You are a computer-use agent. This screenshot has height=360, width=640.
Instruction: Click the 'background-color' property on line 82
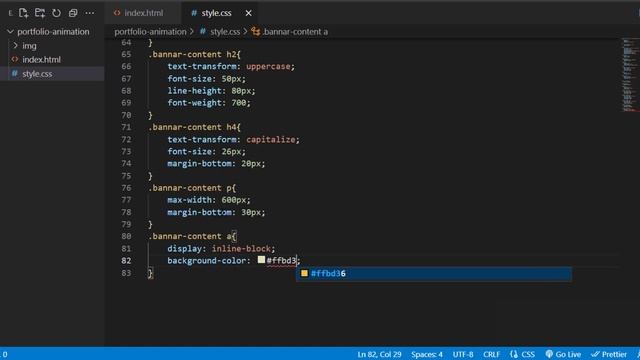(207, 261)
